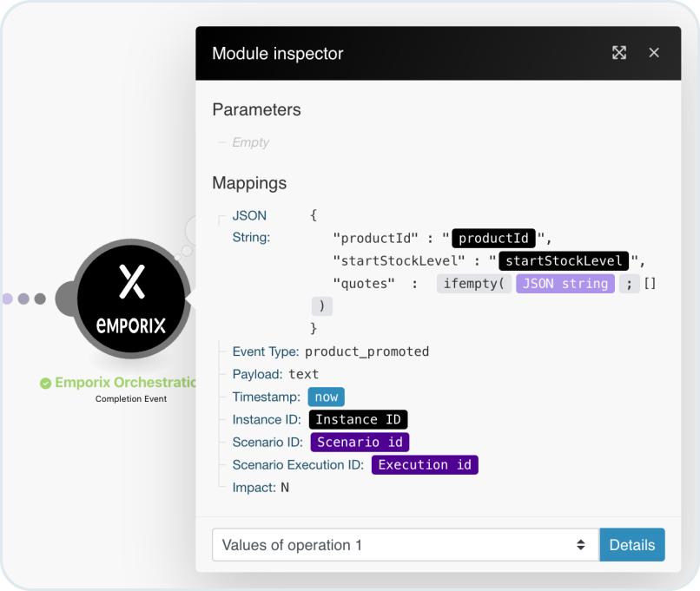
Task: Select the startStockLevel variable pill
Action: [x=564, y=260]
